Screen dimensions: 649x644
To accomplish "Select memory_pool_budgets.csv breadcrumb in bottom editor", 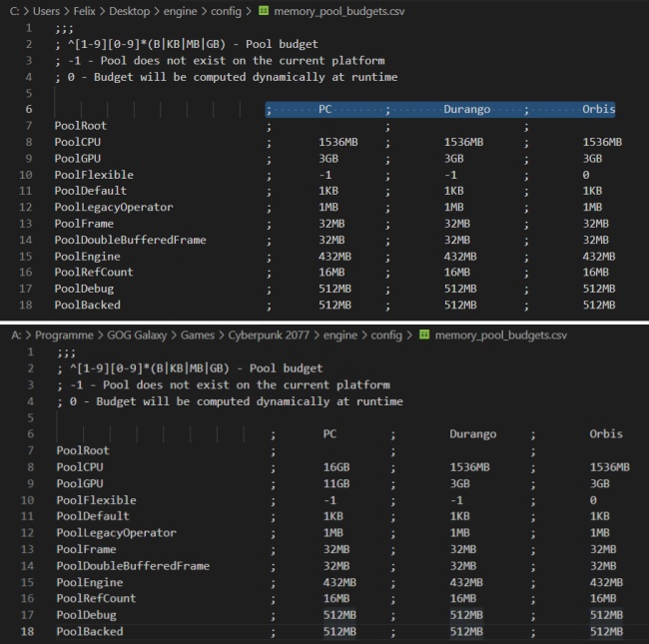I will [501, 335].
